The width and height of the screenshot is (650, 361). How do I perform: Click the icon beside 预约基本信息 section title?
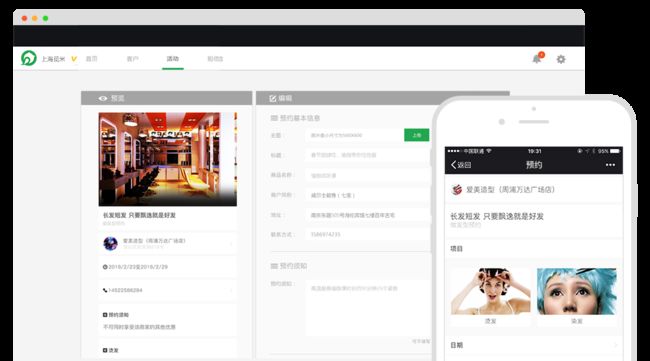(274, 118)
